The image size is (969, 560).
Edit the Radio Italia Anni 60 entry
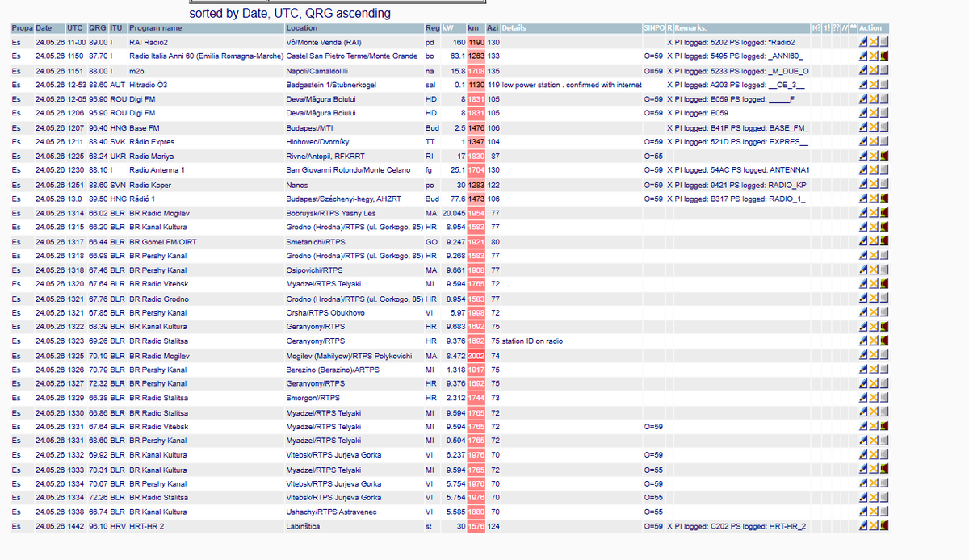863,56
